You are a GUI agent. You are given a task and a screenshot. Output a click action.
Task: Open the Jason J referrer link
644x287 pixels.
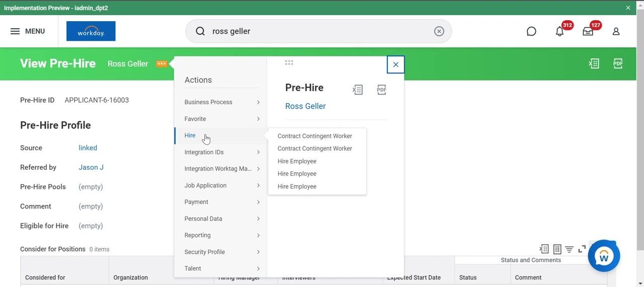(91, 167)
